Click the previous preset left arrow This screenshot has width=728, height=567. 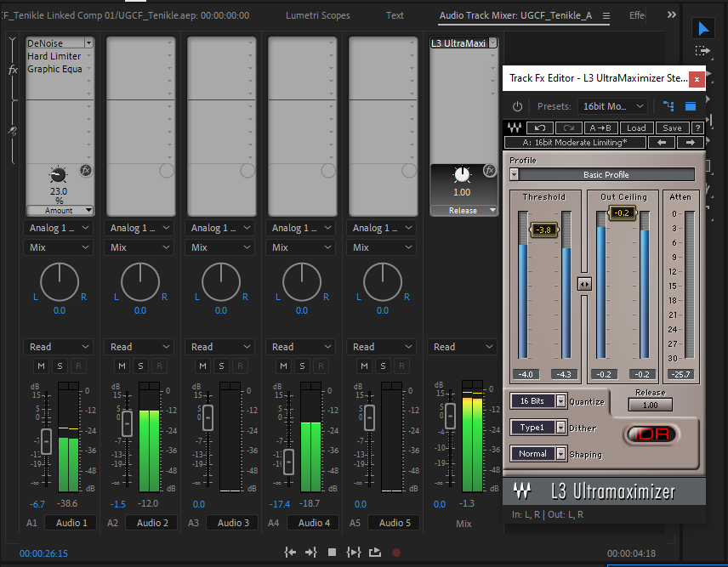pyautogui.click(x=662, y=143)
